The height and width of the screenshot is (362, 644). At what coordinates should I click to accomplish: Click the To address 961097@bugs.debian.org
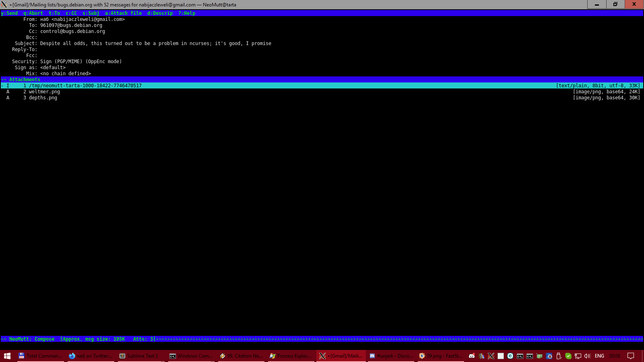[x=71, y=25]
